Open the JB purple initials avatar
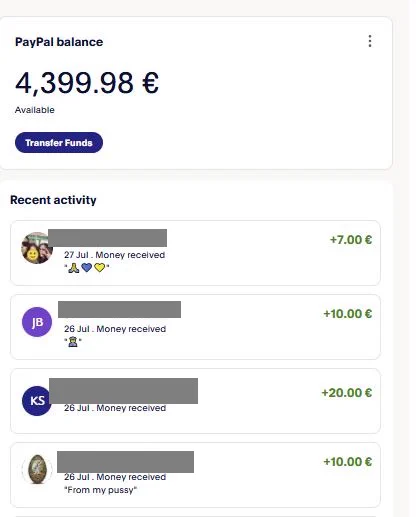Screen dimensions: 418x517 click(x=37, y=322)
